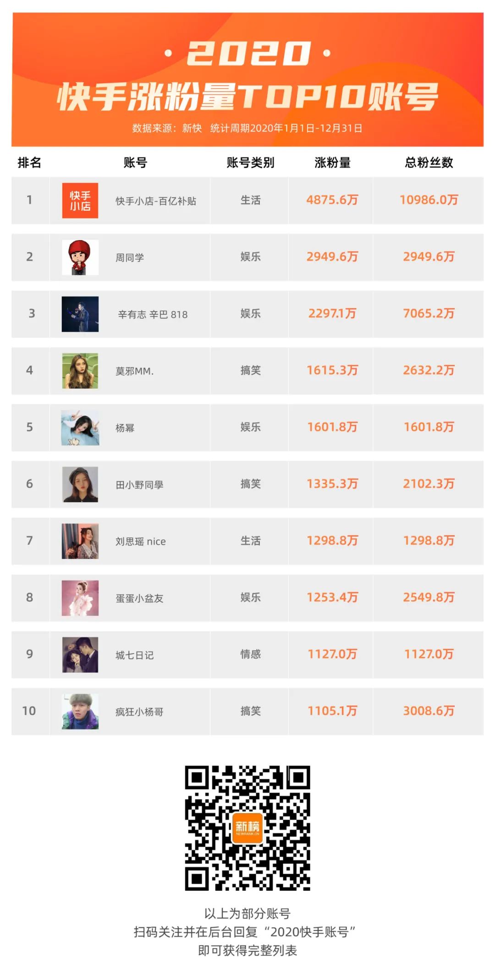
Task: Select the 账号类别 column header
Action: coord(250,162)
